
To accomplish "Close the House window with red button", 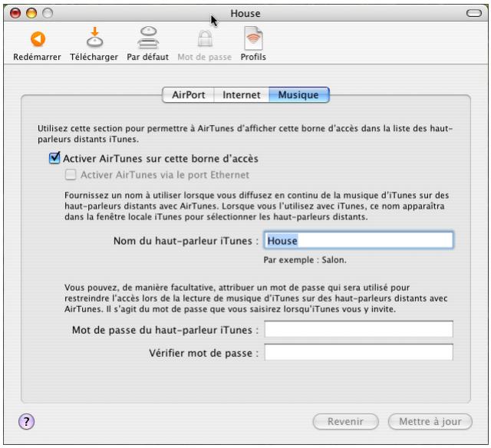I will (15, 13).
